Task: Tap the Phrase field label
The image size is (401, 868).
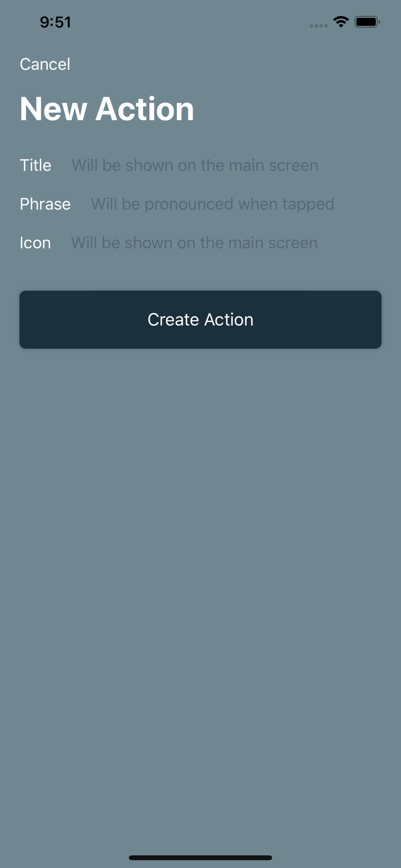Action: pyautogui.click(x=45, y=204)
